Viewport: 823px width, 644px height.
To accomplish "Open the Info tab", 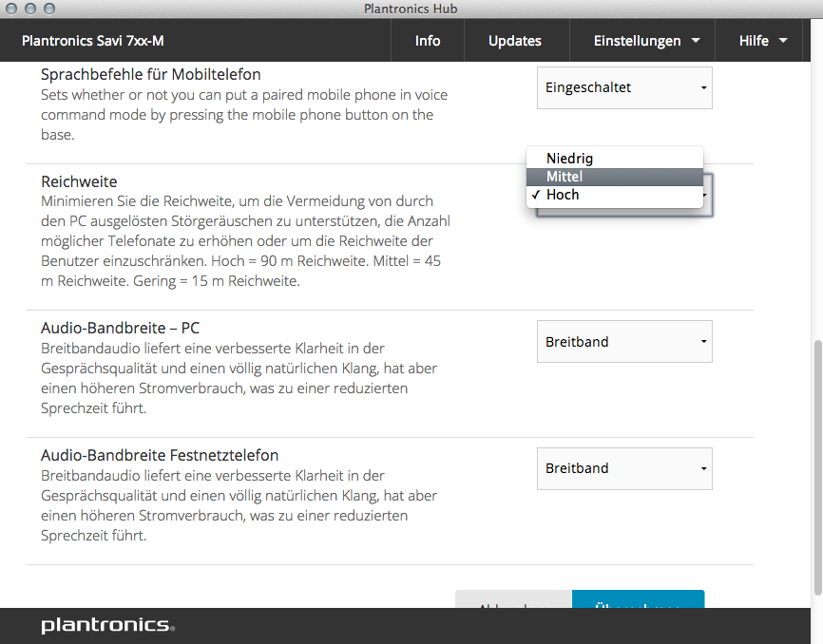I will (428, 41).
